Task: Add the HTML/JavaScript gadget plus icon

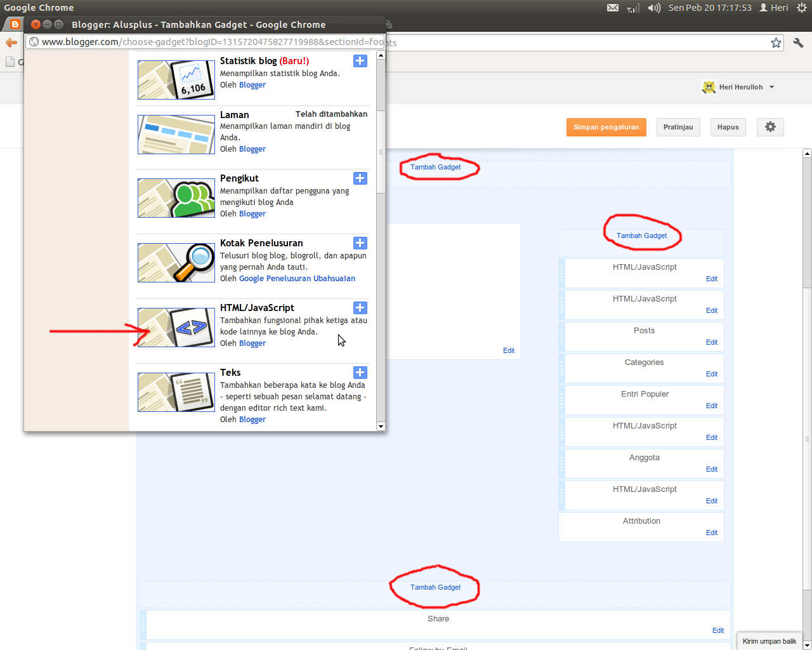Action: (x=360, y=308)
